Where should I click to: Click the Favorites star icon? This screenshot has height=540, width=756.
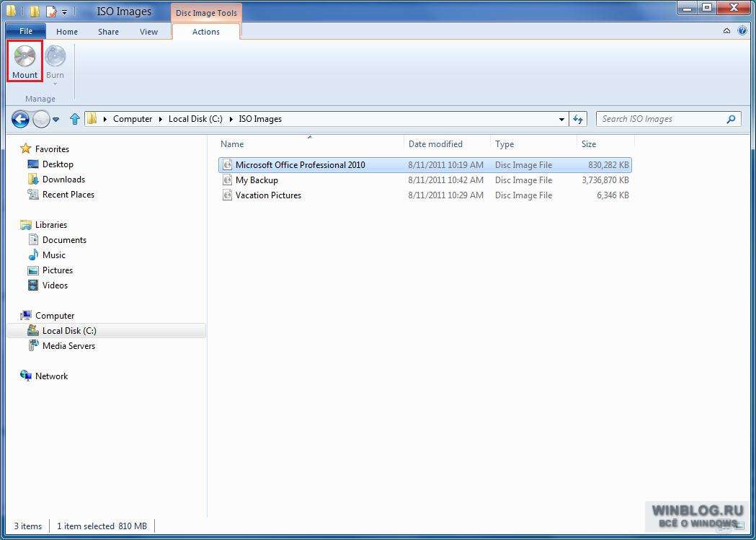[x=25, y=149]
